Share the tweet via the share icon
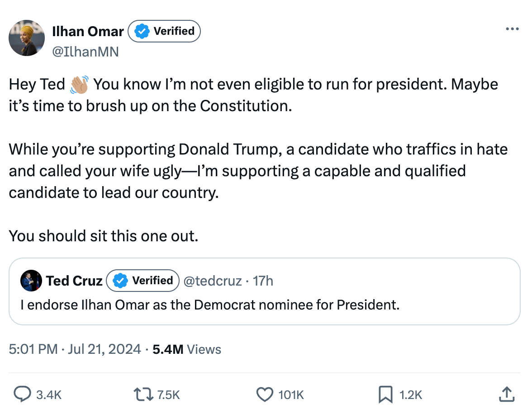 (x=507, y=394)
